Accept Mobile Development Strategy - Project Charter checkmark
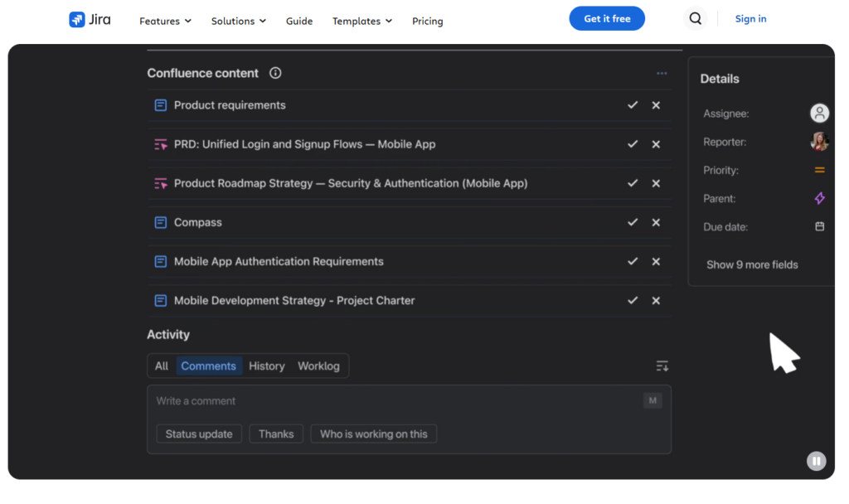 633,300
